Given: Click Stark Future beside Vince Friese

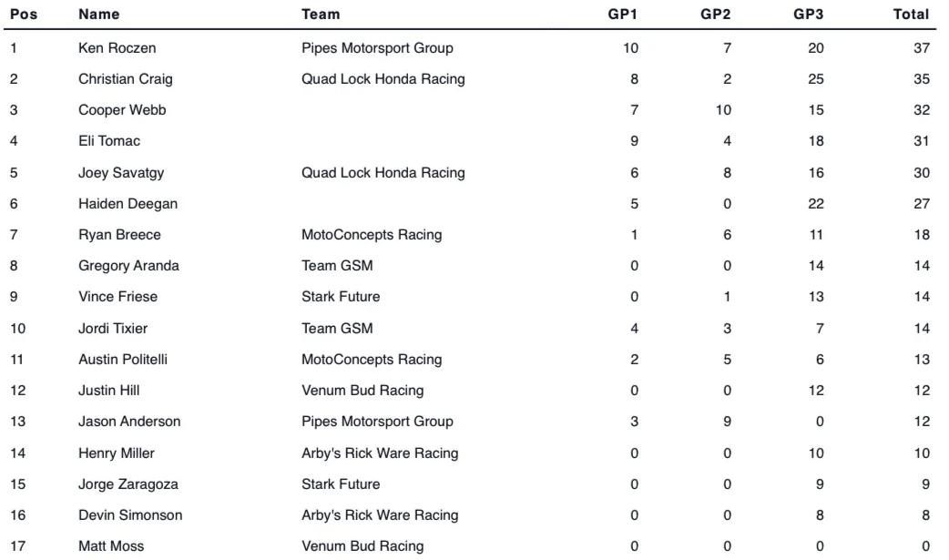Looking at the screenshot, I should pos(341,297).
